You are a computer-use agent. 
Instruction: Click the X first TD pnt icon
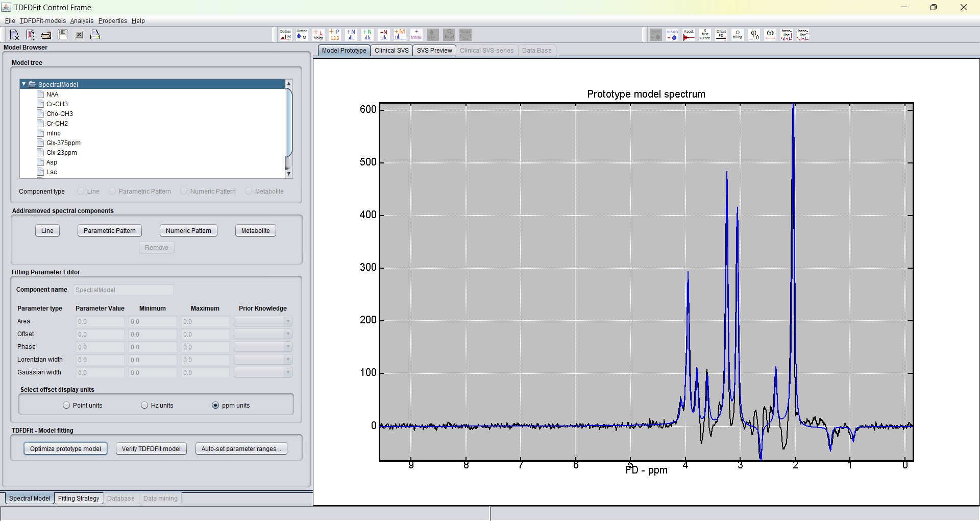pyautogui.click(x=705, y=35)
